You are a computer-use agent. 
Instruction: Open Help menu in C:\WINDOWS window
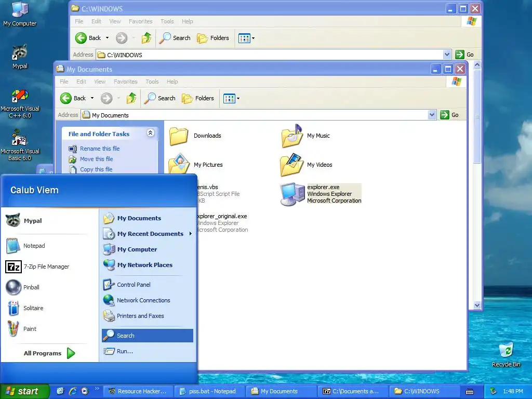point(187,21)
